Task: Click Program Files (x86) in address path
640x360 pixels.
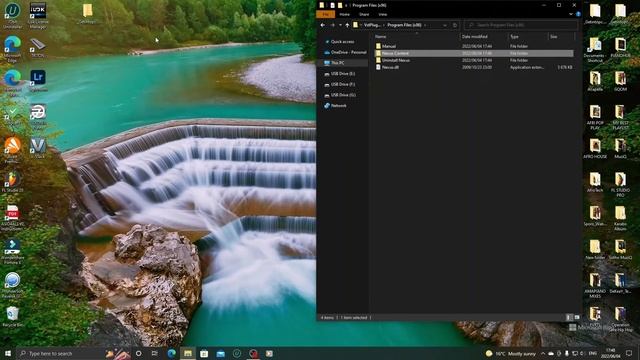Action: 404,25
